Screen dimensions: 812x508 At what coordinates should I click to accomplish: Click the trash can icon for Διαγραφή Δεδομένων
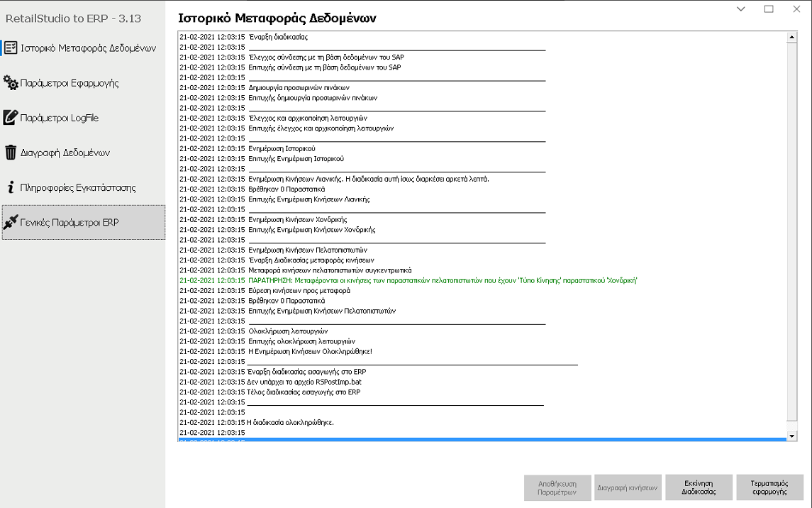tap(11, 153)
